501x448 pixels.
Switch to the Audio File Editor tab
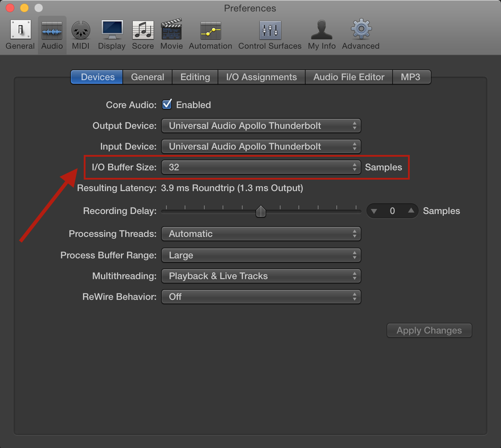pos(349,77)
